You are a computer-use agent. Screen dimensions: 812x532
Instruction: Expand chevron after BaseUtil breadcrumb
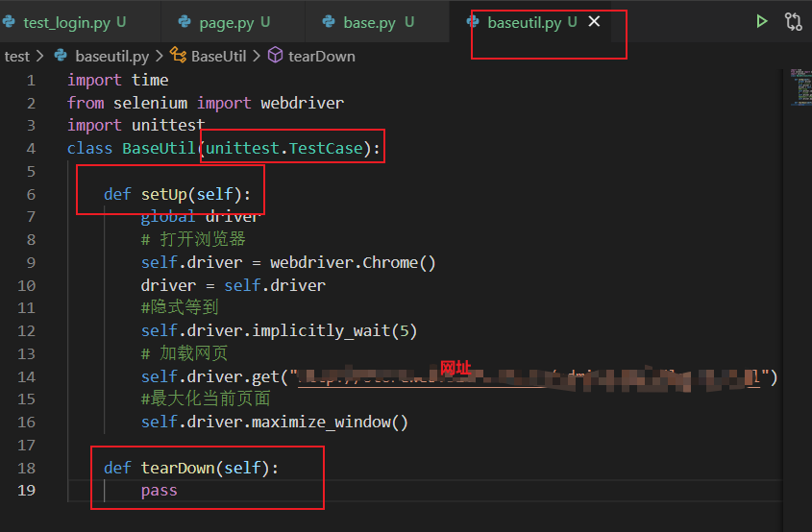(x=257, y=56)
